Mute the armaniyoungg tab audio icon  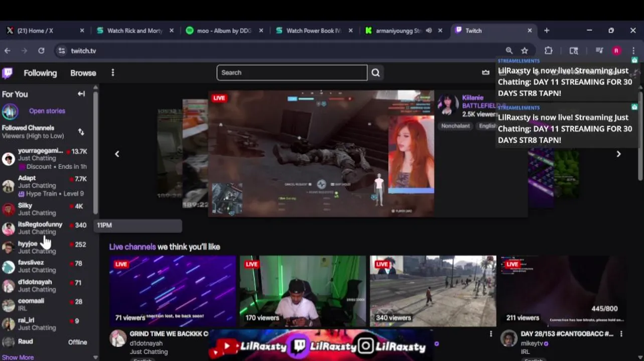[429, 31]
